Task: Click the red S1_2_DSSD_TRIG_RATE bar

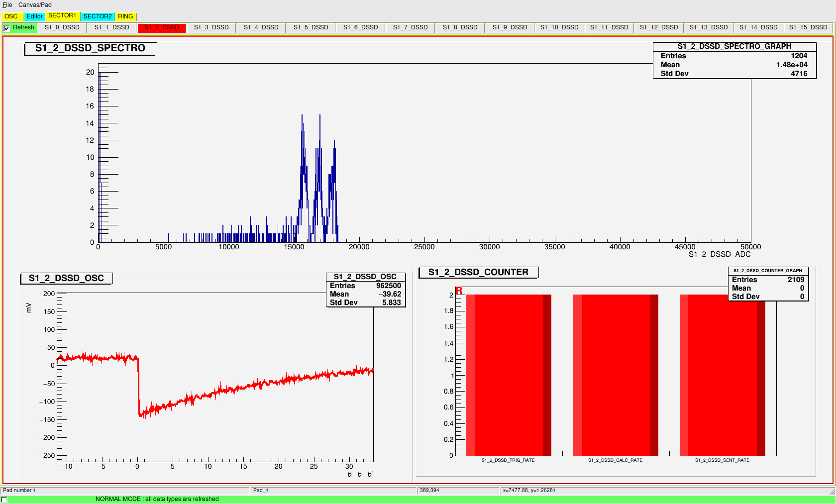Action: click(x=508, y=373)
